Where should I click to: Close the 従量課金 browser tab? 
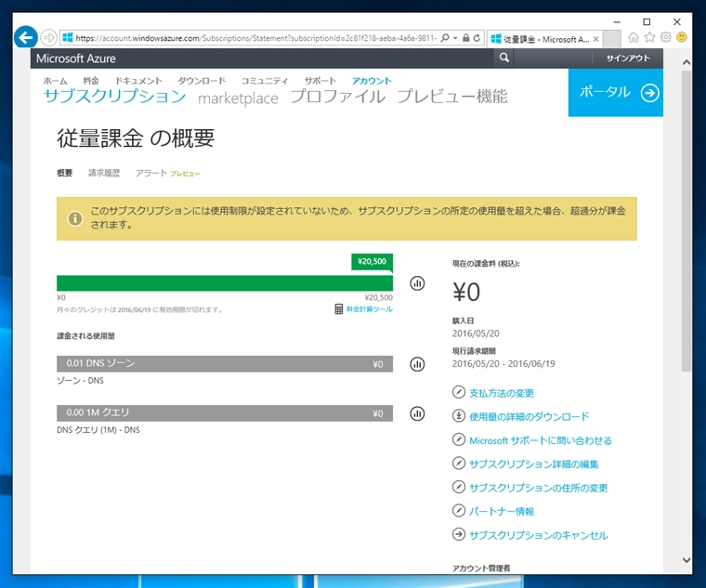[595, 39]
